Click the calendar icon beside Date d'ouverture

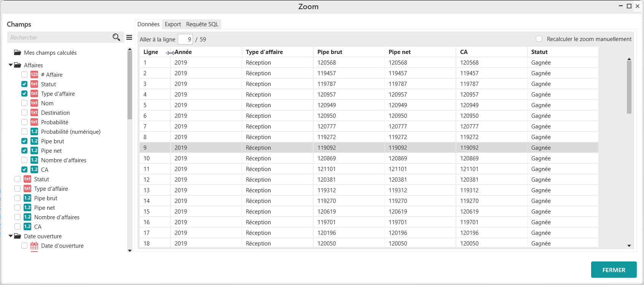point(34,245)
